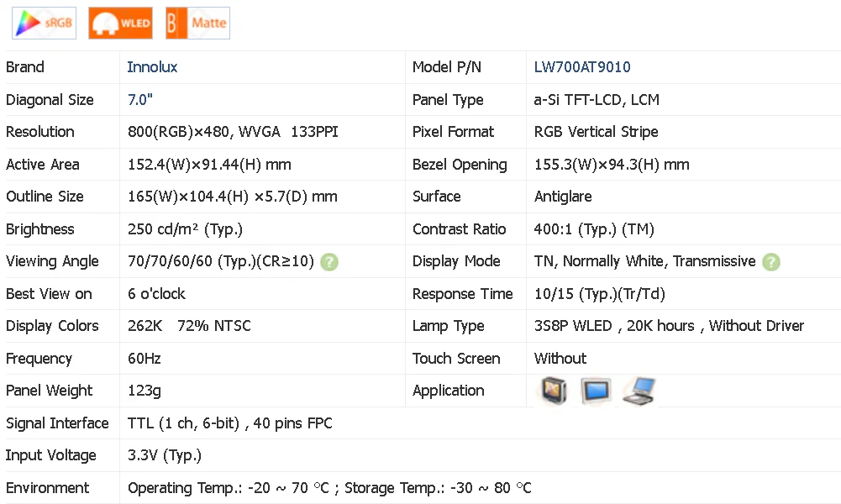
Task: Click the sRGB color gamut badge
Action: 44,23
